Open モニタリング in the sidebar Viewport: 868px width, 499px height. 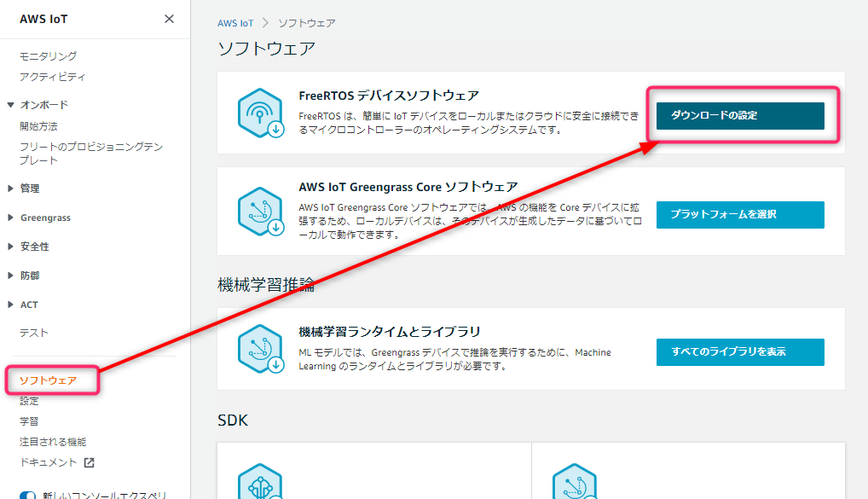coord(48,56)
